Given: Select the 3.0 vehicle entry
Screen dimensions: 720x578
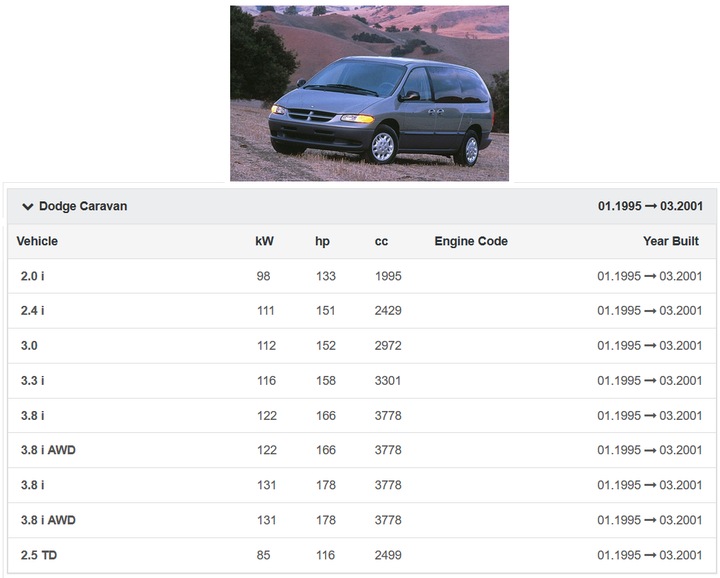Looking at the screenshot, I should tap(30, 346).
